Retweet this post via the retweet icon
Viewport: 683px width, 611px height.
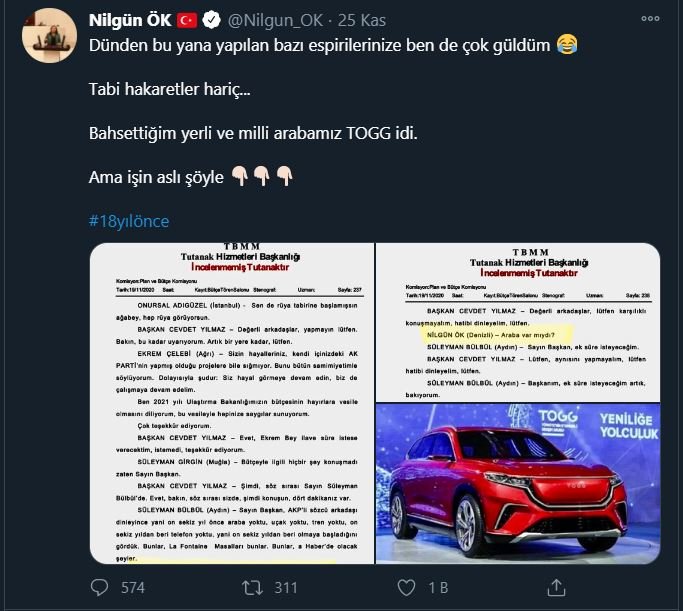coord(253,588)
